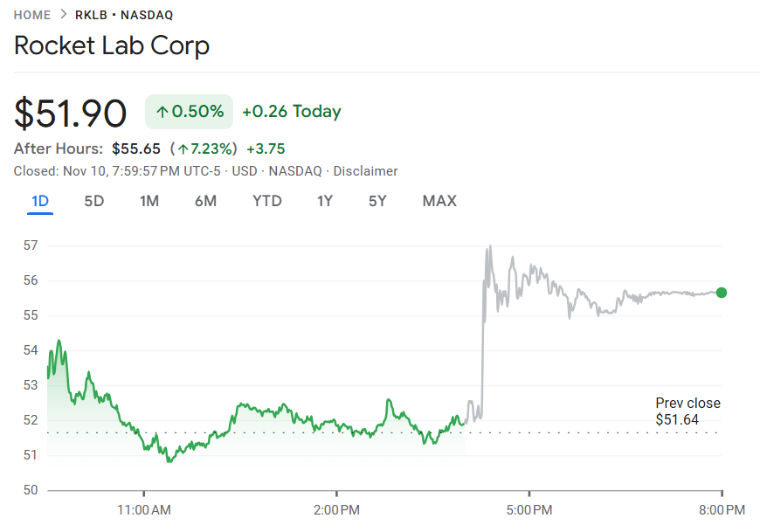Viewport: 760px width, 532px height.
Task: Open the MAX time range tab
Action: [439, 201]
